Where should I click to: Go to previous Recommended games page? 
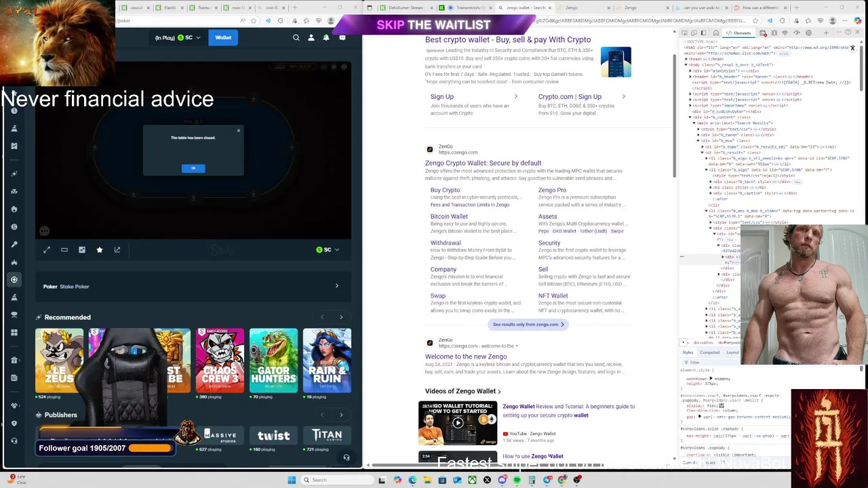(322, 317)
